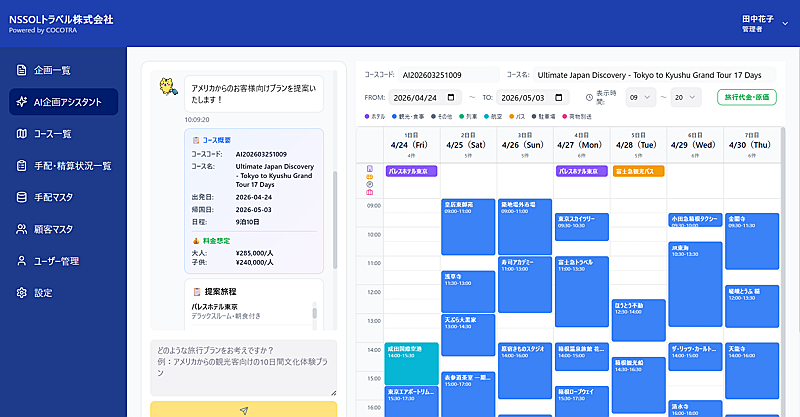Open 企画一覧 document icon in sidebar
Image resolution: width=800 pixels, height=417 pixels.
click(22, 70)
